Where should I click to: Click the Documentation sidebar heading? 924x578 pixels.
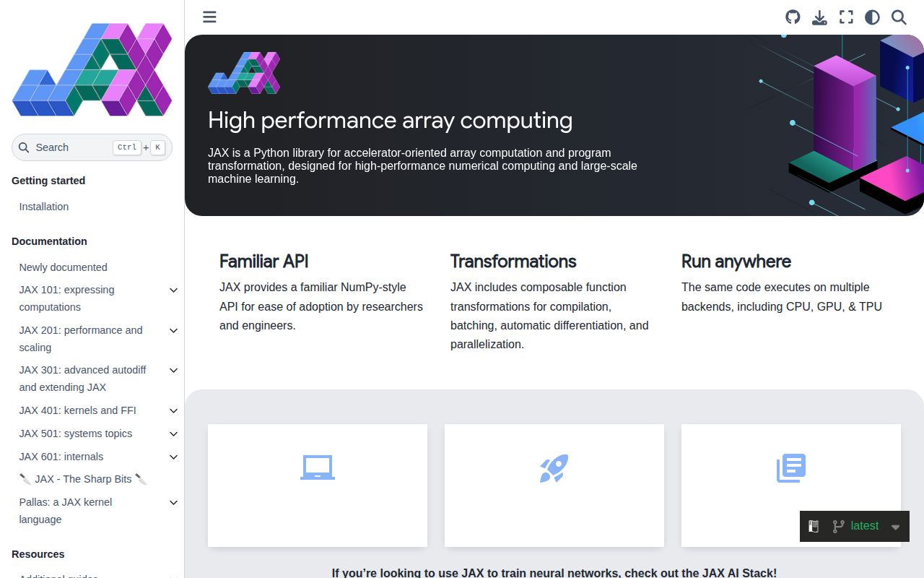(x=49, y=241)
